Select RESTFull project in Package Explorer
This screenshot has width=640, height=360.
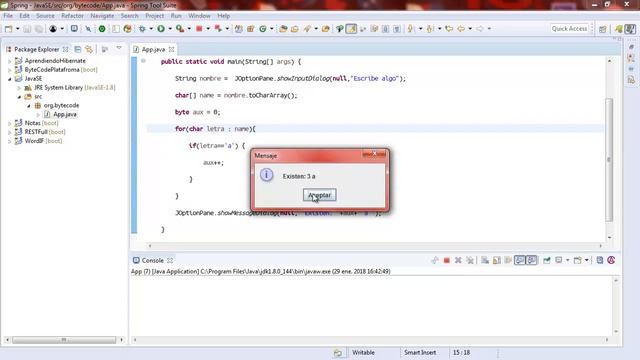tap(36, 132)
